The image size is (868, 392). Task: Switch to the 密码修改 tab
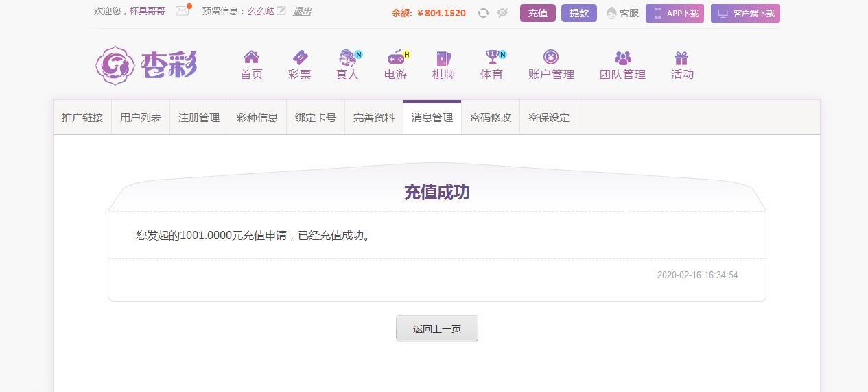pos(491,117)
